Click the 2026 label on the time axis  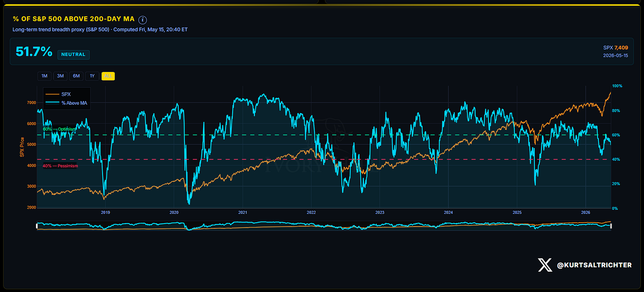[x=586, y=212]
